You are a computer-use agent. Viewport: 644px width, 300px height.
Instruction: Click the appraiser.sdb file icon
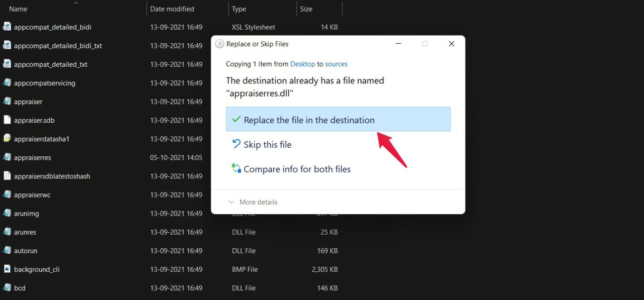click(x=7, y=120)
